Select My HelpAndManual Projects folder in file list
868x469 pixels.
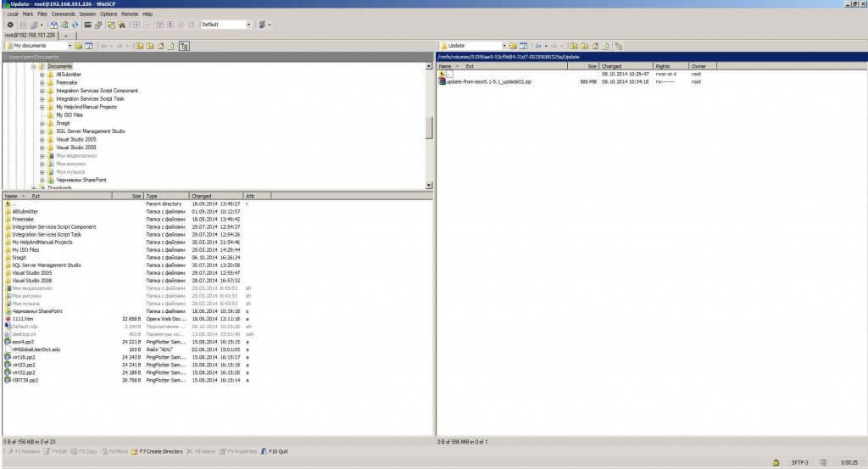coord(42,243)
